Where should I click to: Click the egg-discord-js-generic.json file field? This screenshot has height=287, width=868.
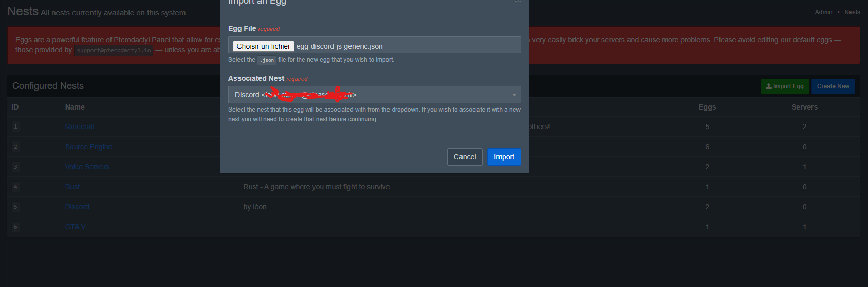pyautogui.click(x=374, y=45)
